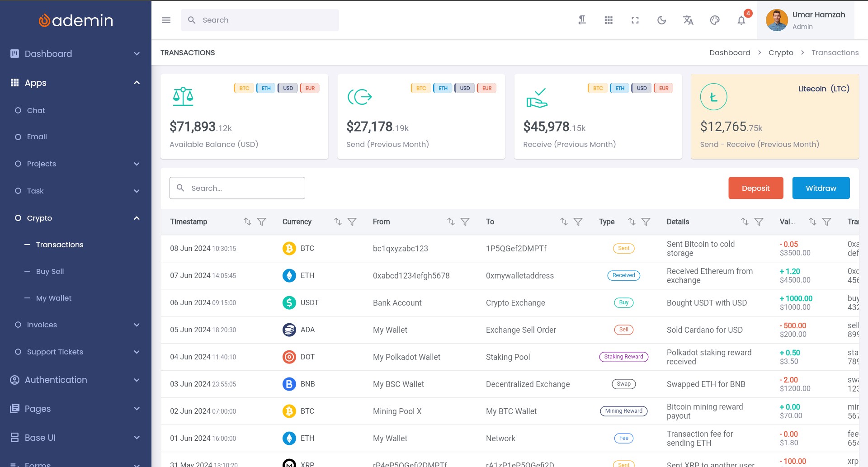Click the filter icon on Currency column
Viewport: 868px width, 467px height.
[x=352, y=222]
